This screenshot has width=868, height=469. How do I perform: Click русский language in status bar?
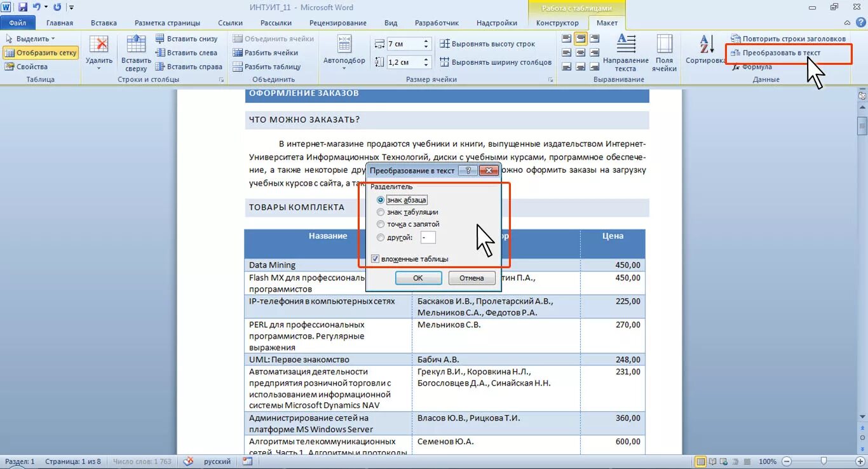pos(217,461)
